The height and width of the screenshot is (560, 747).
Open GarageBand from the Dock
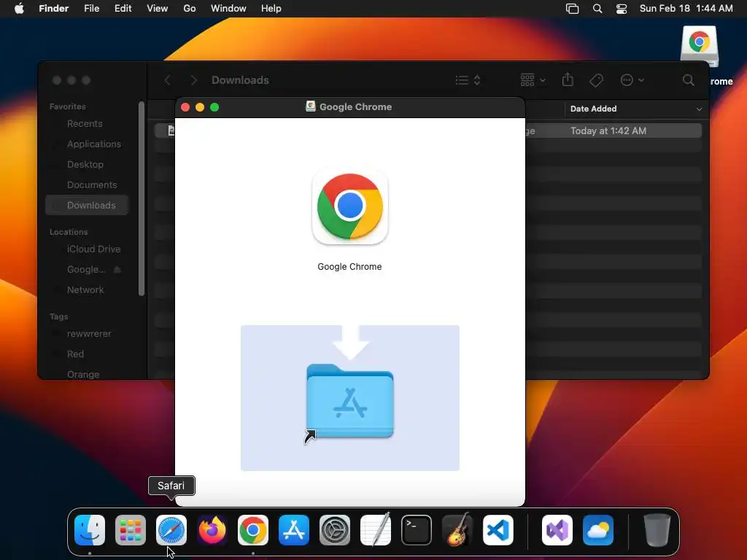[457, 530]
